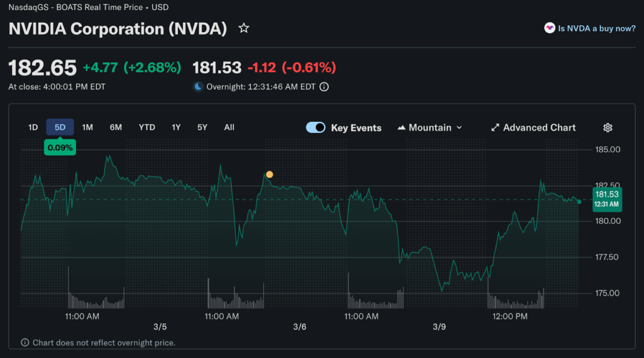644x358 pixels.
Task: Click the pink heart icon beside NVDA buy prompt
Action: click(x=550, y=28)
